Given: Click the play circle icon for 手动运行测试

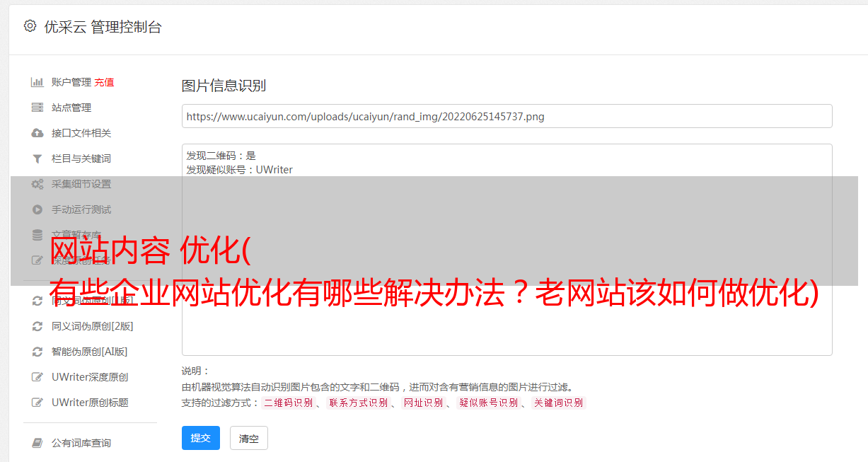Looking at the screenshot, I should tap(37, 209).
